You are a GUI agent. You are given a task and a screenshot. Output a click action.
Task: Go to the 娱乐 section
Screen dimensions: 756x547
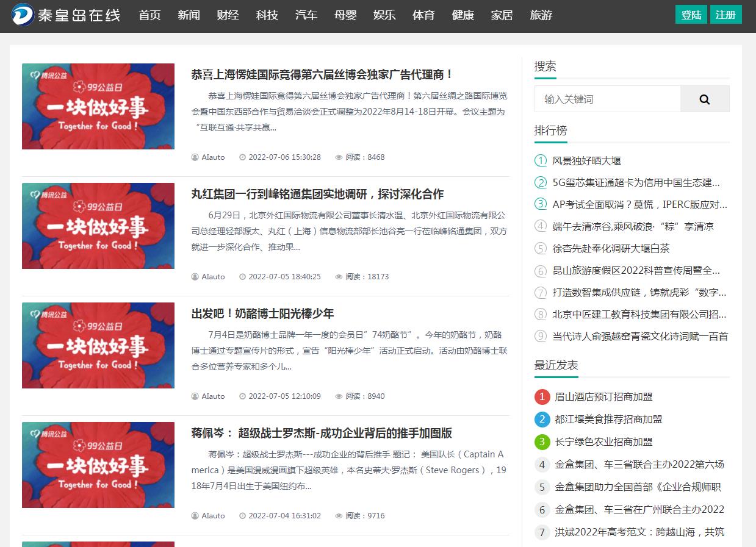(x=384, y=15)
